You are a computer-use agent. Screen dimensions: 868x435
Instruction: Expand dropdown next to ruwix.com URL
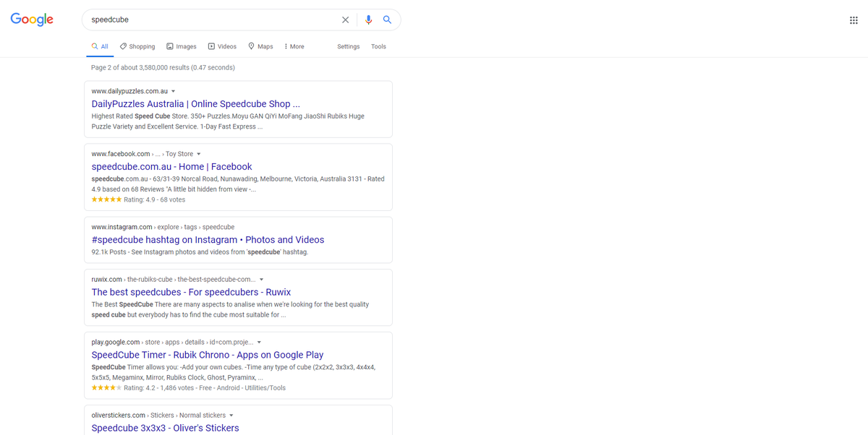(x=261, y=280)
